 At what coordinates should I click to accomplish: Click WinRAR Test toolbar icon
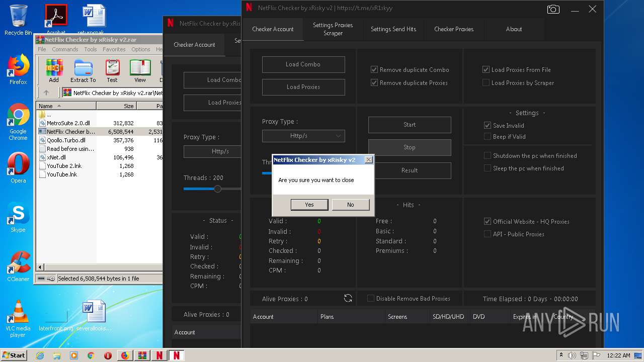[x=112, y=71]
